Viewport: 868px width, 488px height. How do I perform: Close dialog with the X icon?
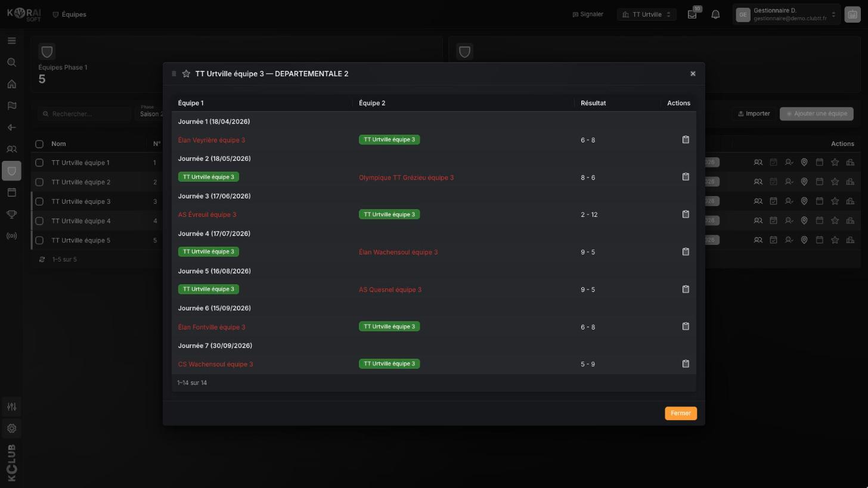[693, 74]
